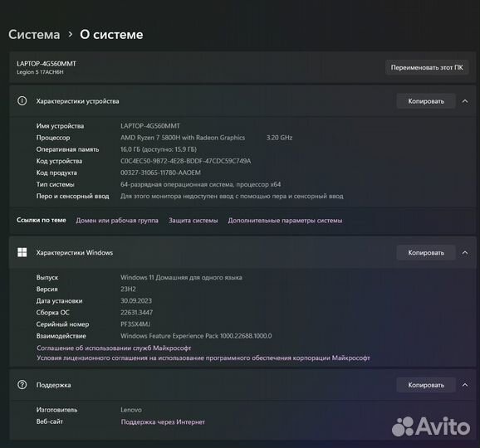Click the Поддержка section header
Viewport: 480px width, 448px height.
tap(242, 385)
